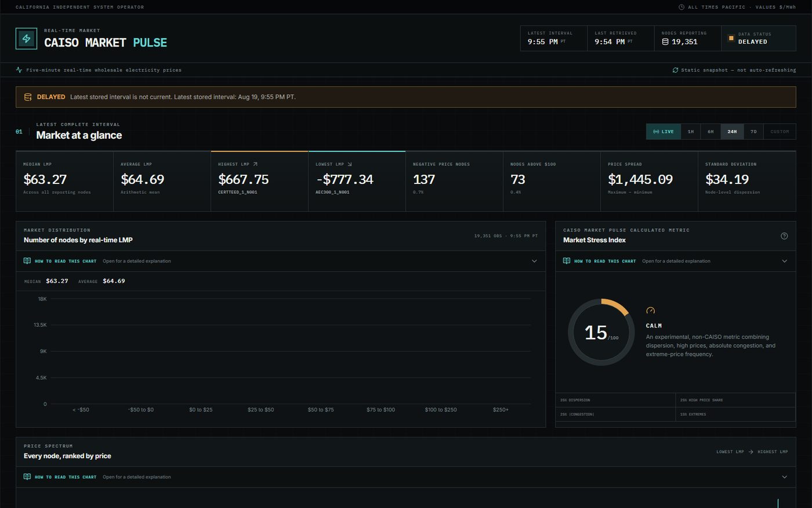This screenshot has width=812, height=508.
Task: Click the 25% High Price Share cell
Action: click(735, 400)
